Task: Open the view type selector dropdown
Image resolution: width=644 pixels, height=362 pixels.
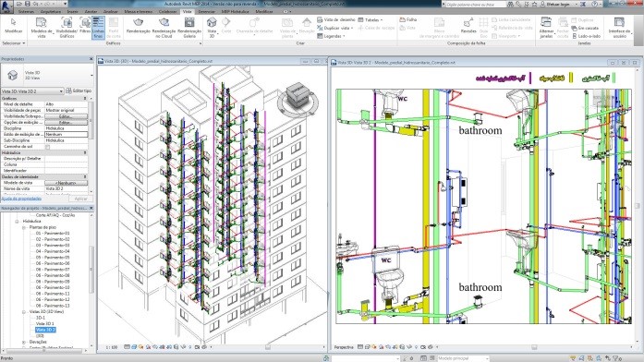Action: pyautogui.click(x=47, y=75)
